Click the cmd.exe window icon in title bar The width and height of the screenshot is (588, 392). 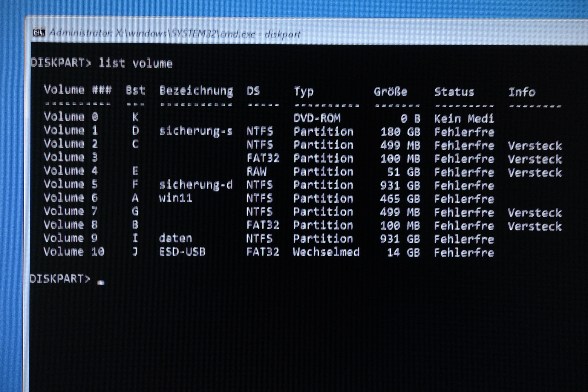click(39, 32)
